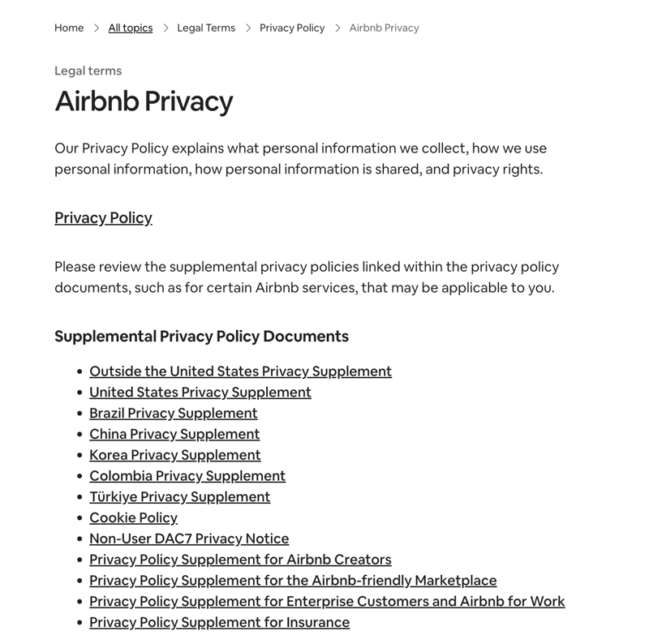Open United States Privacy Supplement
The height and width of the screenshot is (644, 649).
pyautogui.click(x=200, y=392)
